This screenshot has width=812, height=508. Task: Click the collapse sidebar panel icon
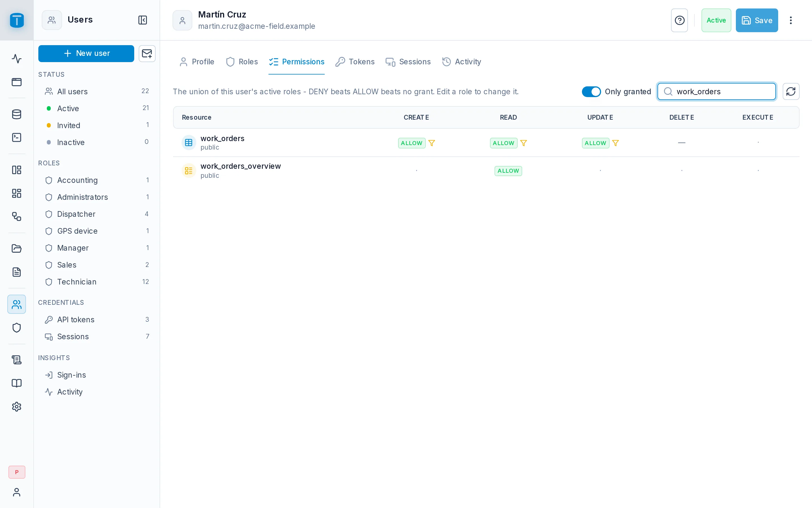click(143, 20)
